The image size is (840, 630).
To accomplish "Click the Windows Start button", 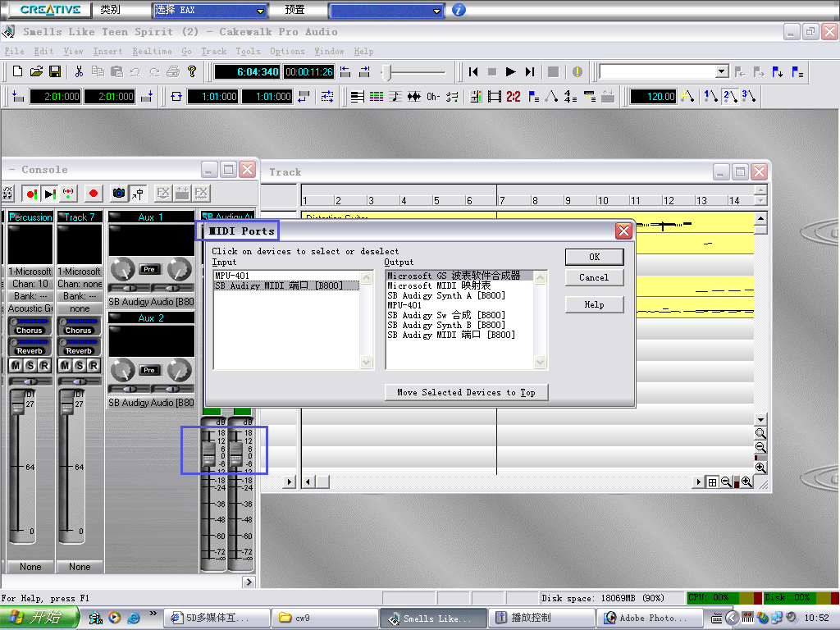I will pos(39,617).
